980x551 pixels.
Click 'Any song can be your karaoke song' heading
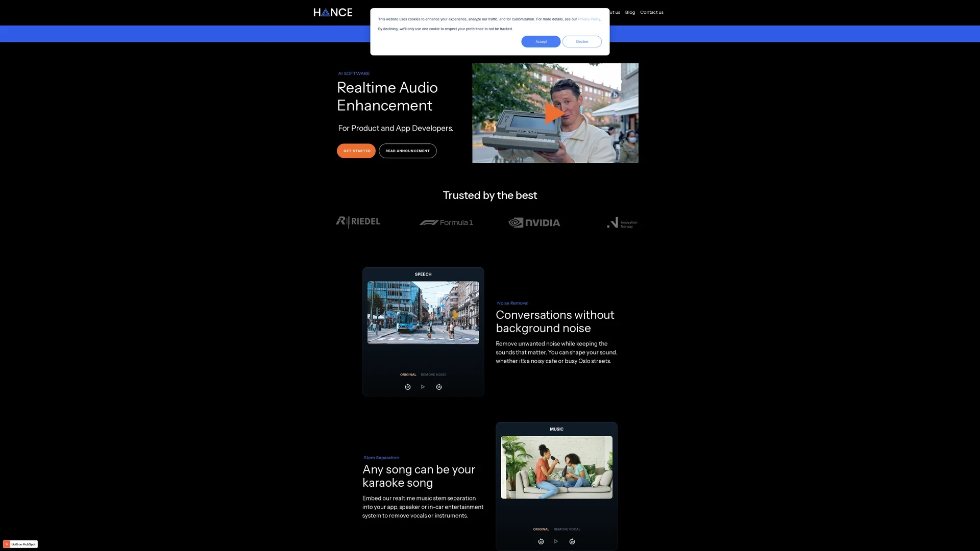tap(419, 476)
